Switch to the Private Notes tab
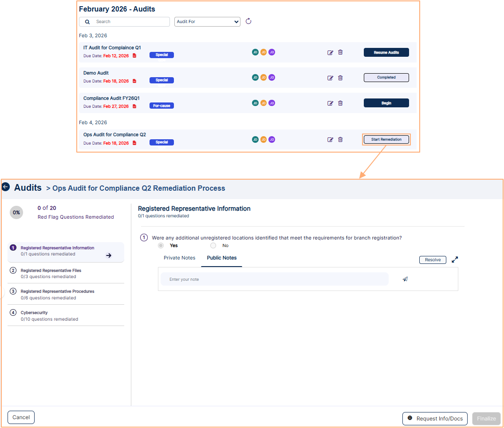This screenshot has height=428, width=504. tap(179, 258)
